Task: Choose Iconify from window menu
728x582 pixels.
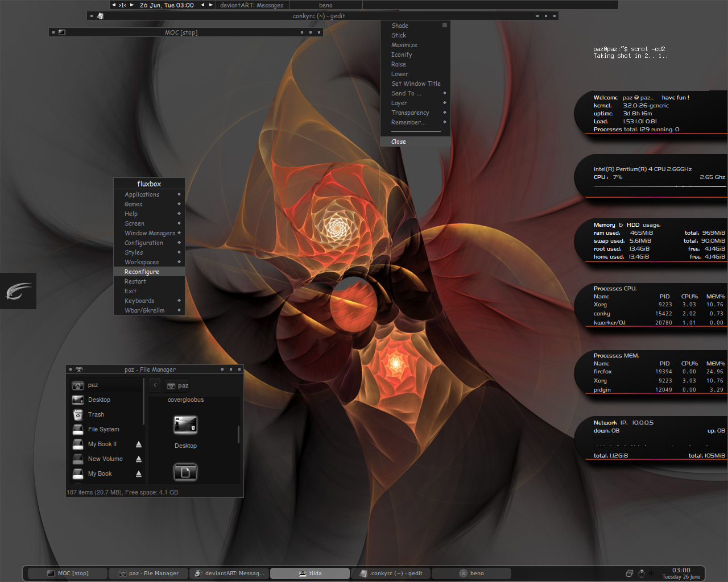Action: pyautogui.click(x=415, y=55)
